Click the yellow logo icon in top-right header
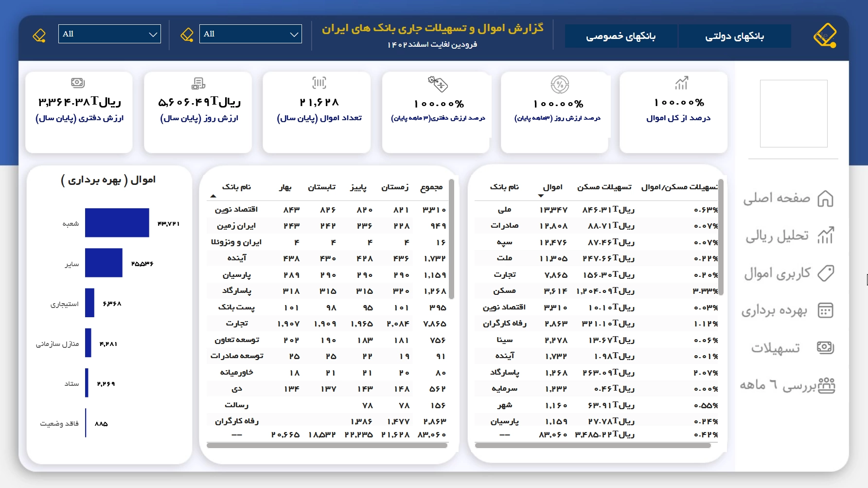Viewport: 868px width, 488px height. click(x=825, y=35)
